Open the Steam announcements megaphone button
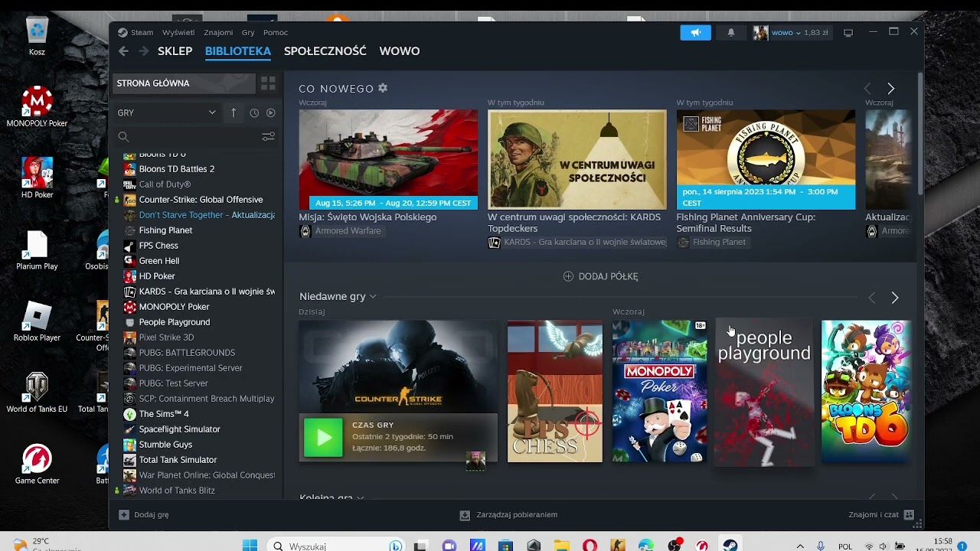The image size is (980, 551). coord(695,33)
